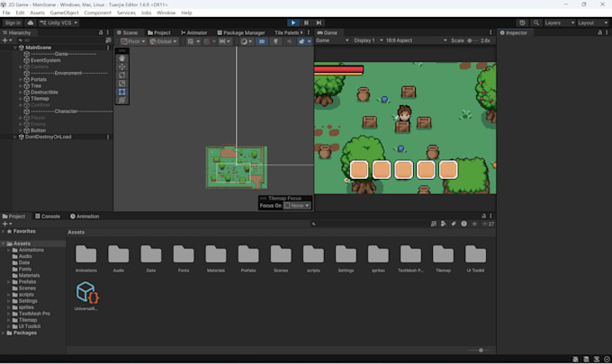Image resolution: width=612 pixels, height=364 pixels.
Task: Open the Game view mode dropdown
Action: (x=332, y=40)
